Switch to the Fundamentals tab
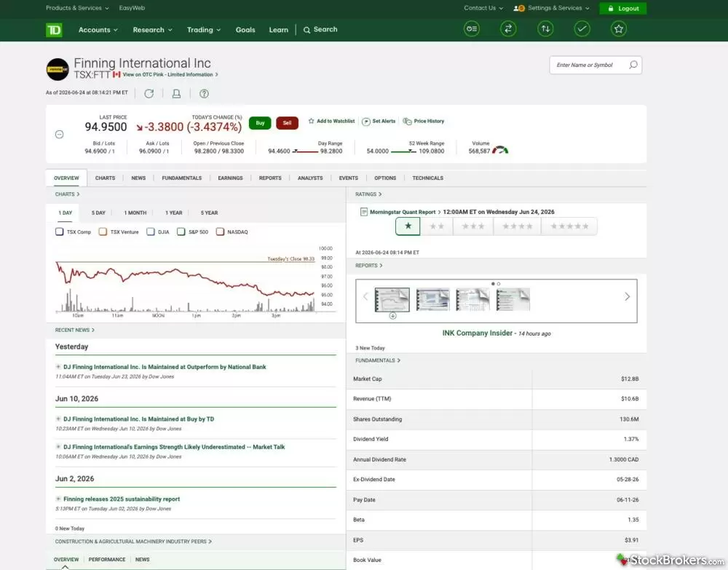 pos(181,178)
